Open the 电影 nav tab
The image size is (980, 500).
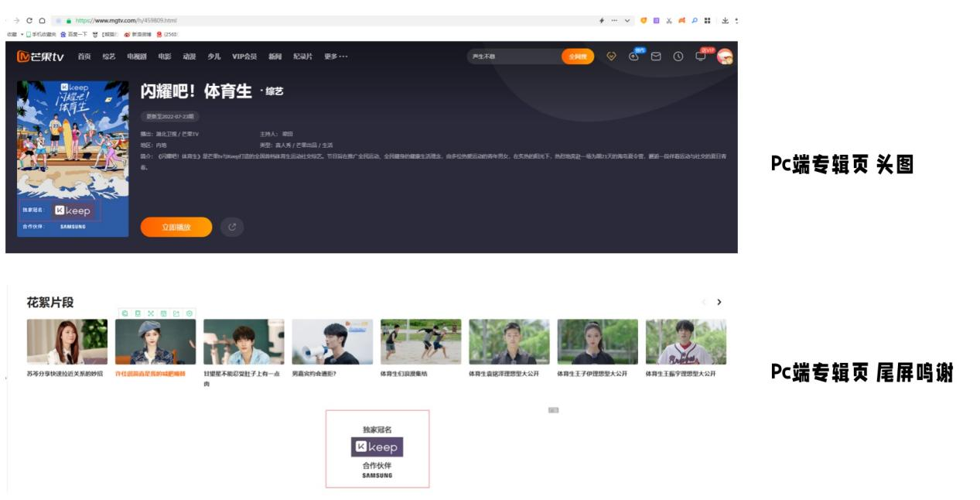[165, 57]
